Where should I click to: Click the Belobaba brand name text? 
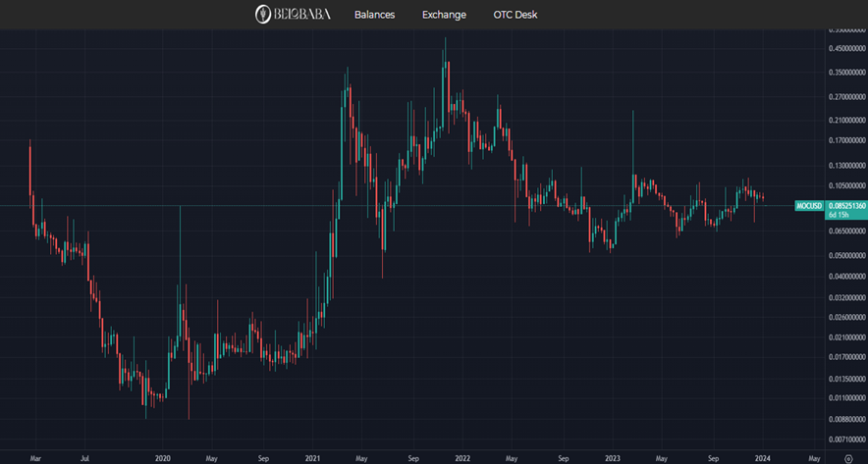point(301,15)
